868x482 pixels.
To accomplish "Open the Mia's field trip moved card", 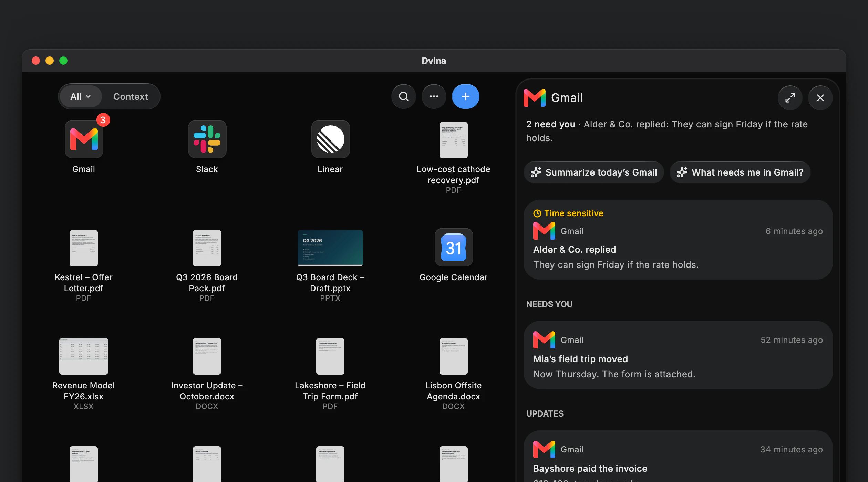I will pyautogui.click(x=678, y=355).
